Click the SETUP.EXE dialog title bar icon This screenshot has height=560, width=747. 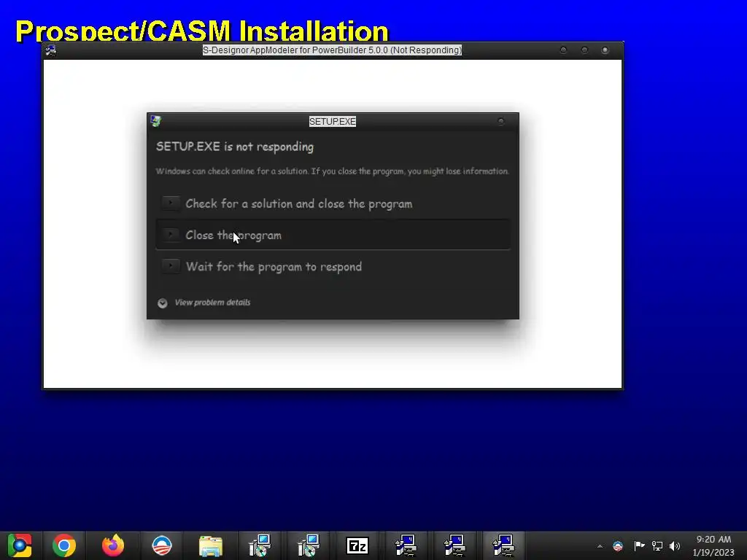[156, 121]
